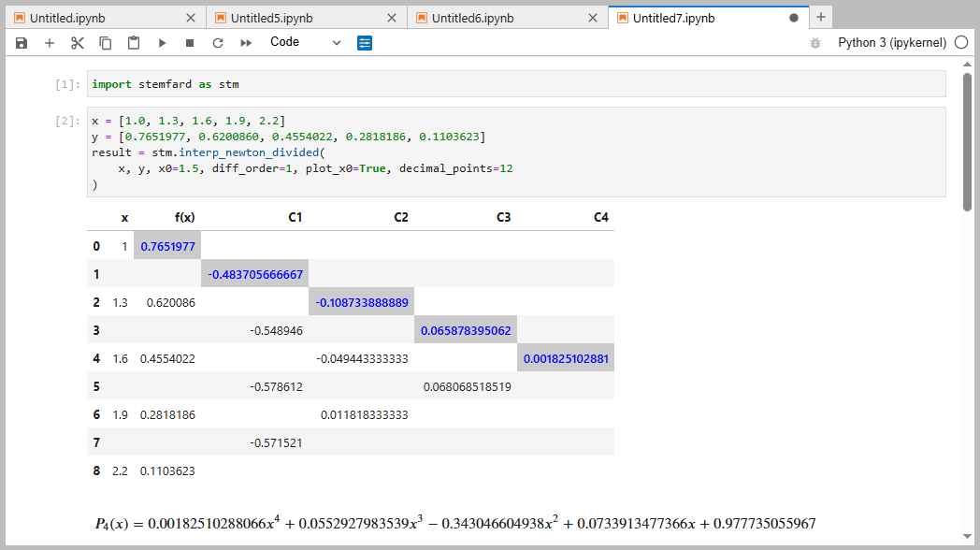Switch to the Untitled.ipynb tab
The image size is (980, 550).
pos(99,18)
